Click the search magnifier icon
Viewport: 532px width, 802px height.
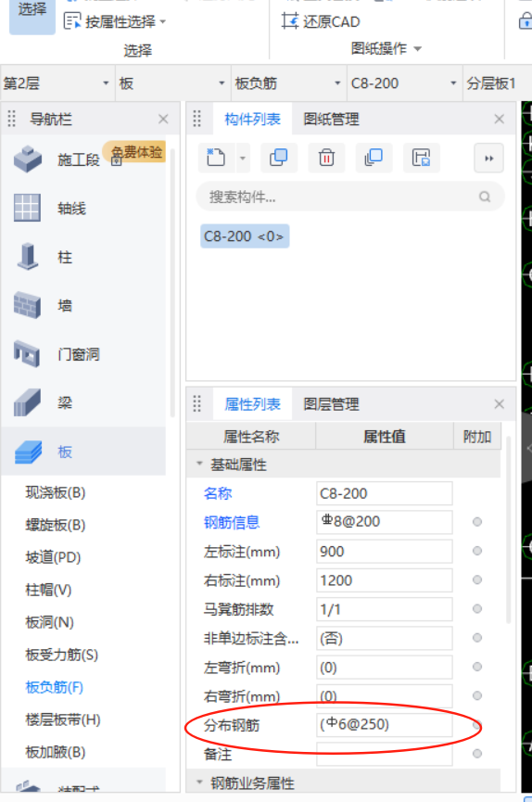point(485,197)
